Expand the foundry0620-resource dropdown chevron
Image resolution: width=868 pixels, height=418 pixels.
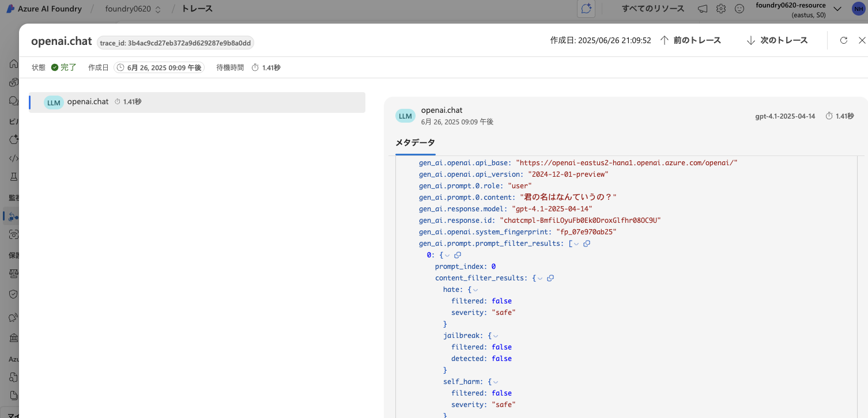point(837,9)
